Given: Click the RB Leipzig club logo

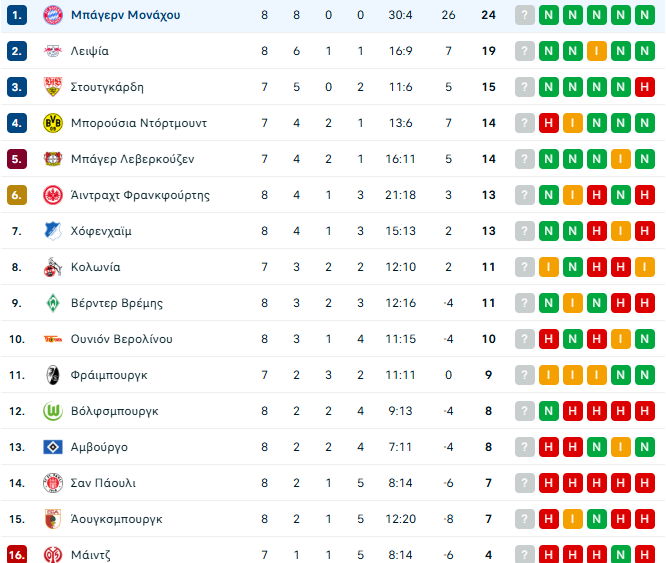Looking at the screenshot, I should pos(53,51).
